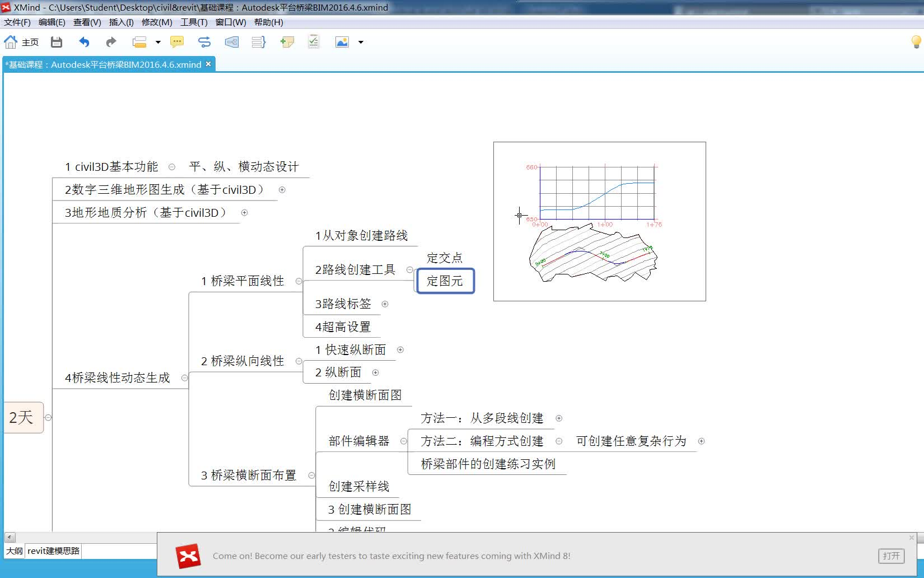Open the 工具(T) menu
Screen dimensions: 924x578
click(x=194, y=22)
